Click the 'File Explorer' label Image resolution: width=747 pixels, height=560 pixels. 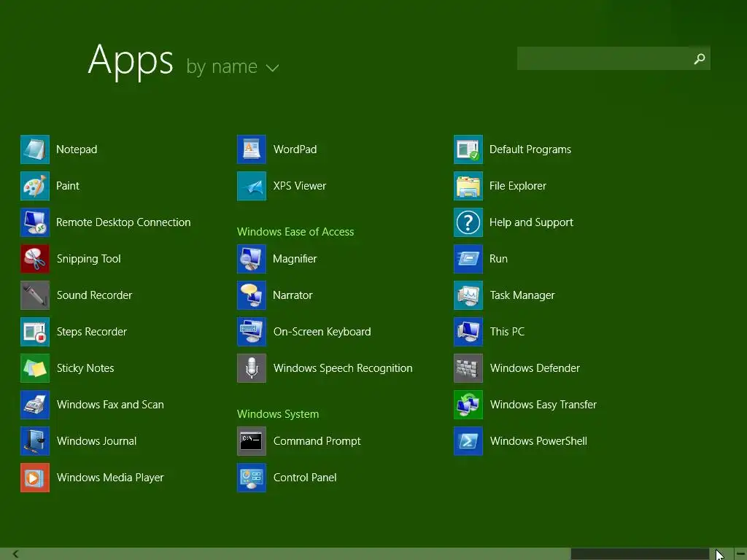point(518,186)
